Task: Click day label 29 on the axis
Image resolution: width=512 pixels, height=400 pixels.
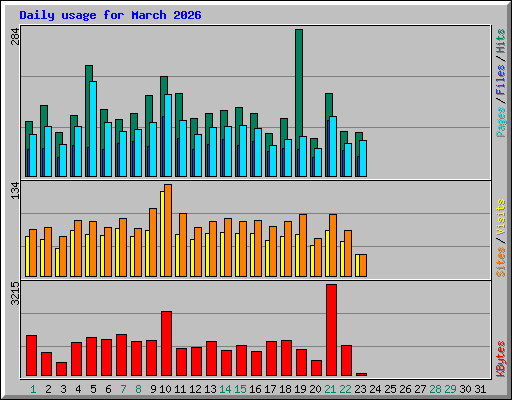Action: (x=450, y=389)
